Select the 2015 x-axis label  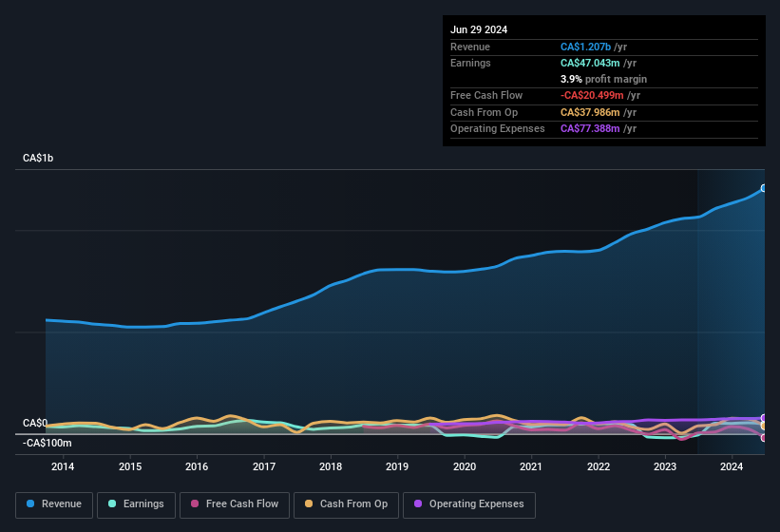coord(130,466)
